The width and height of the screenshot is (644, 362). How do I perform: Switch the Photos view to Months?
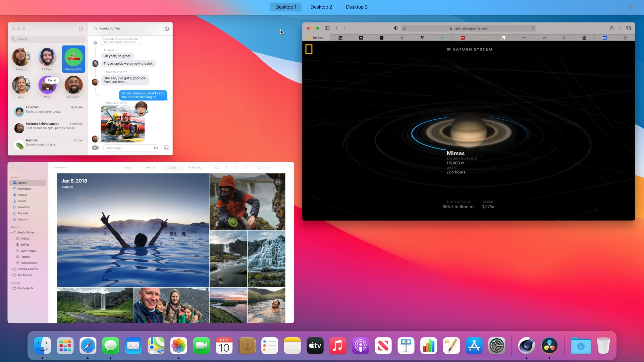point(151,168)
